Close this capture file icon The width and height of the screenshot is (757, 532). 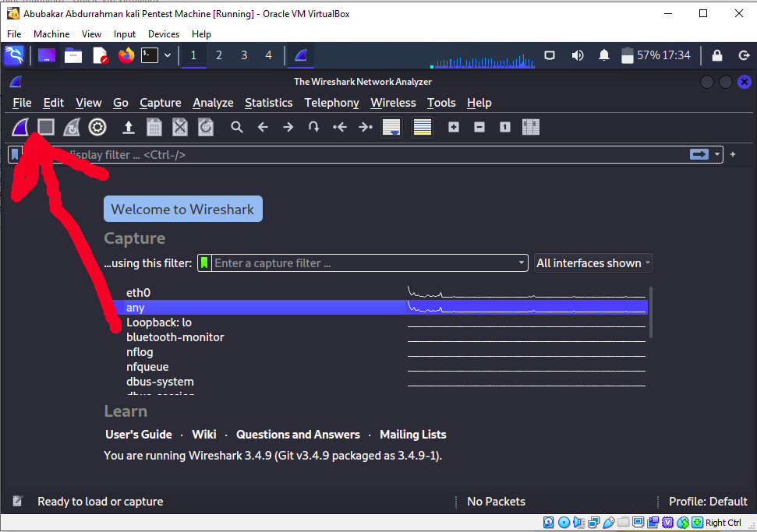180,127
